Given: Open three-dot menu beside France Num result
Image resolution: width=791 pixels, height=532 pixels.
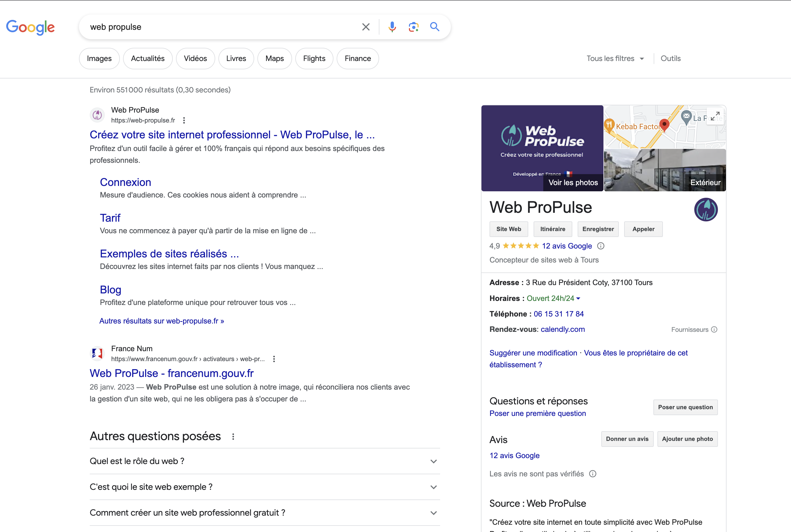Looking at the screenshot, I should coord(274,359).
